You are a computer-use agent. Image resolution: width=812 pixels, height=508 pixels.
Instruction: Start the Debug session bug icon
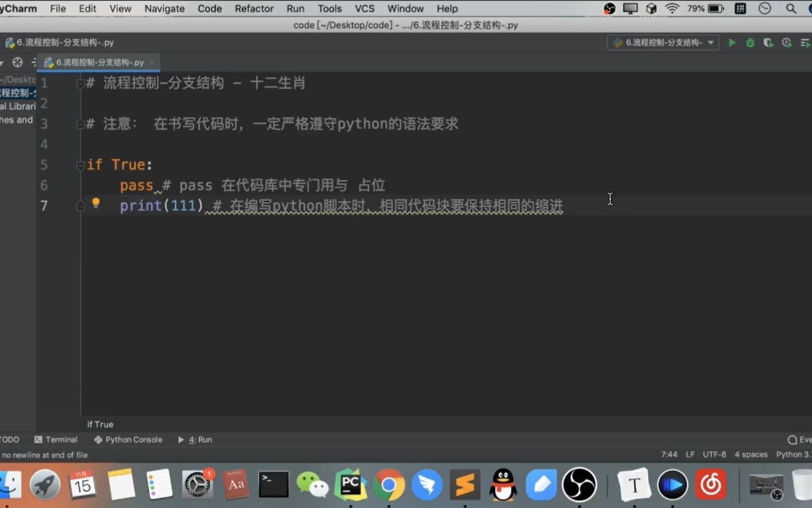[749, 43]
